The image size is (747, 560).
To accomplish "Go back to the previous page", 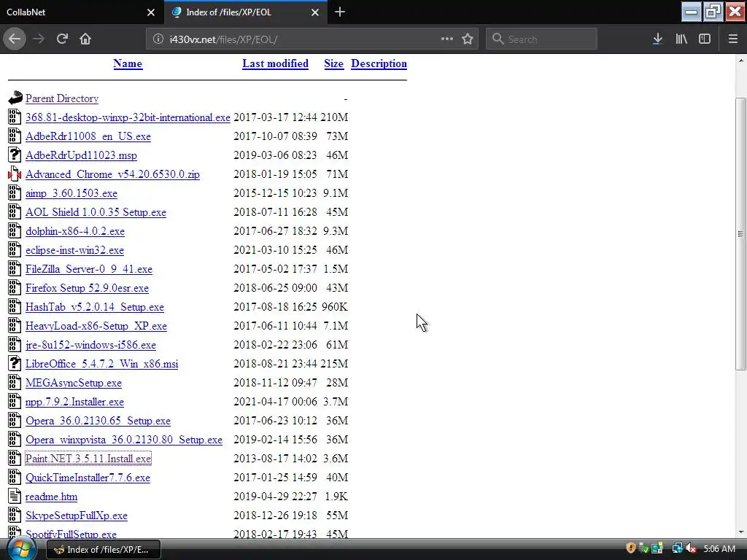I will 15,39.
